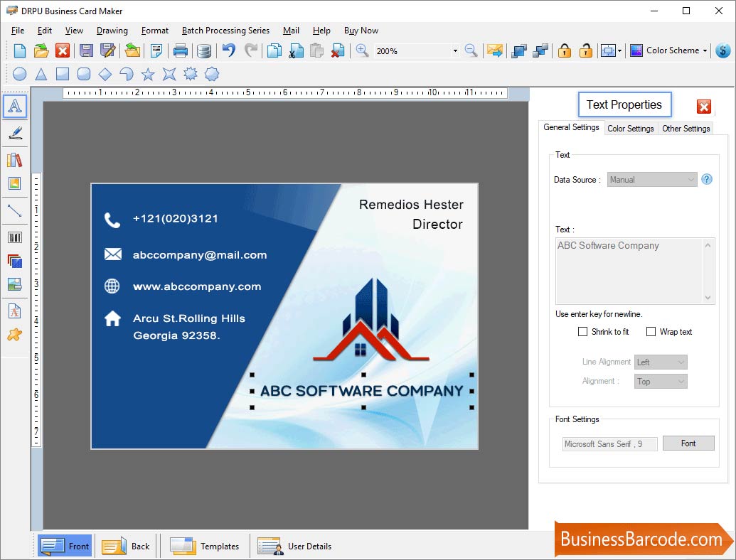736x560 pixels.
Task: Undo last action with the undo arrow
Action: click(228, 50)
